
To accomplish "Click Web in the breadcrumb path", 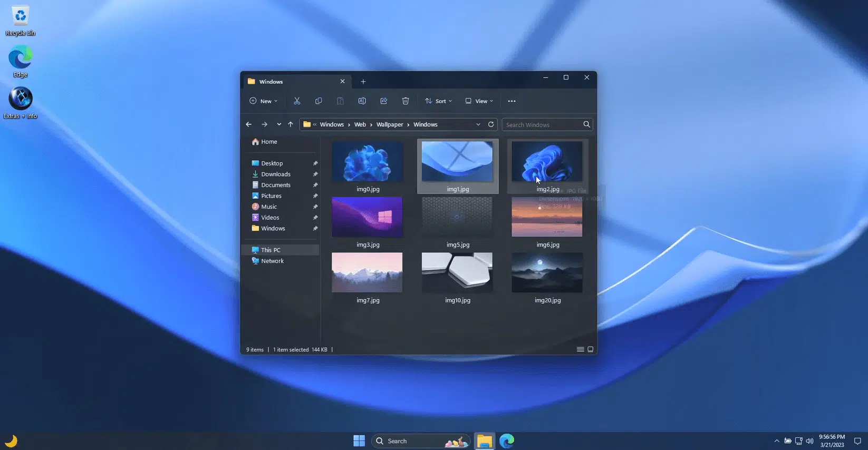I will (360, 124).
